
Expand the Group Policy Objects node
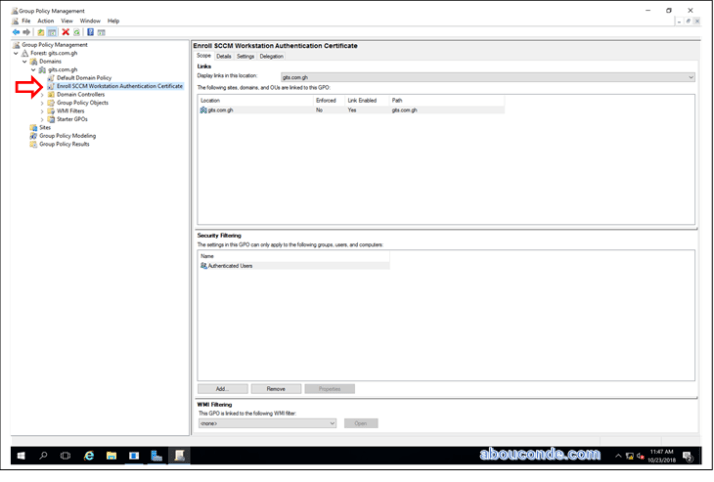tap(42, 103)
